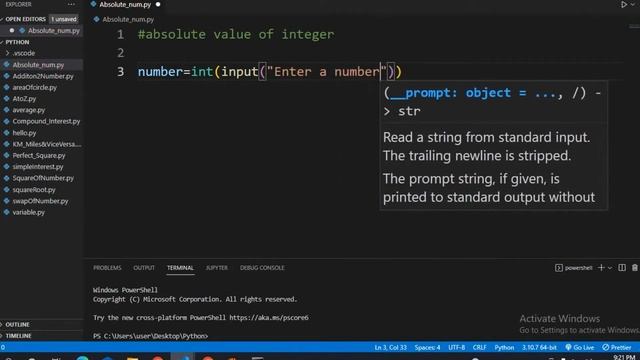Create new terminal with plus icon
This screenshot has height=360, width=640.
pos(601,268)
